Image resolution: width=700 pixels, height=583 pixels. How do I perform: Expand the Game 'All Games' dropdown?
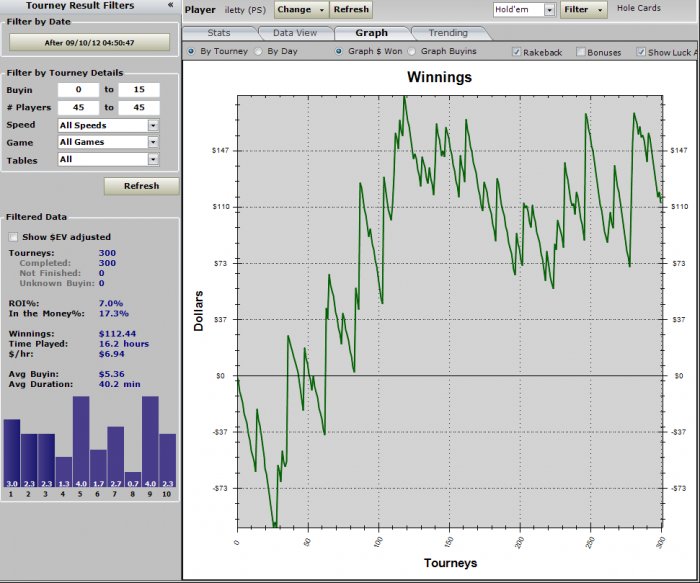(x=153, y=142)
